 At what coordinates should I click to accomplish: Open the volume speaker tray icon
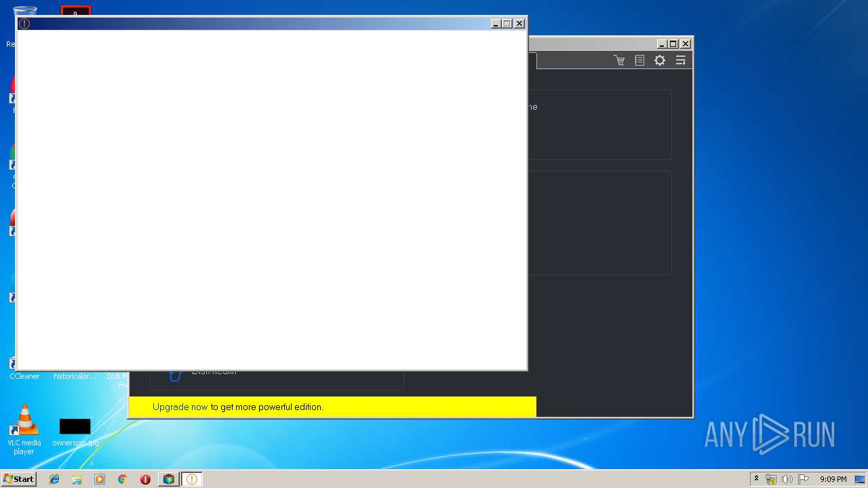[x=787, y=479]
